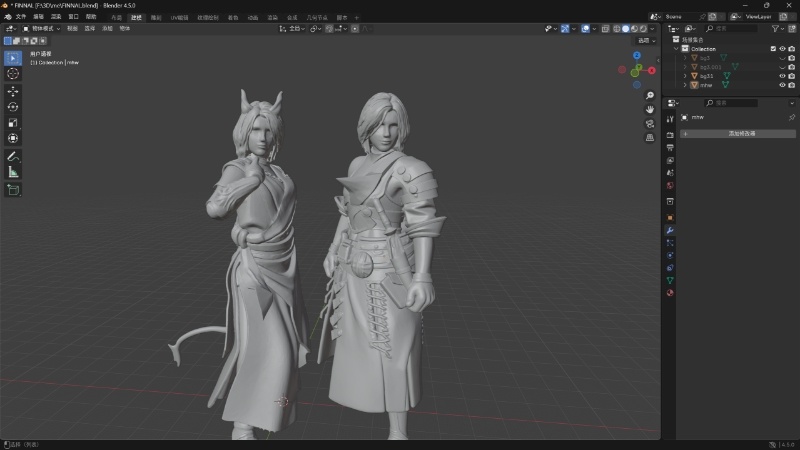Click the red X axis gizmo handle
This screenshot has height=450, width=800.
(652, 70)
